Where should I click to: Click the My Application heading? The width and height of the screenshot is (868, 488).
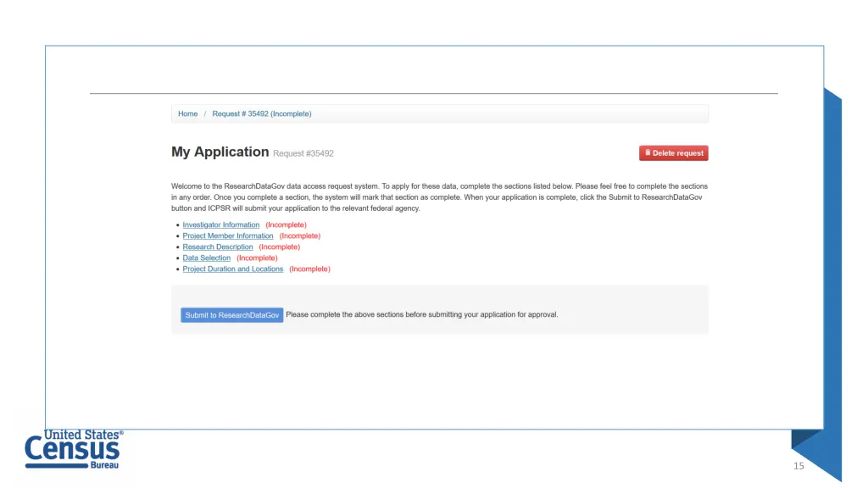[x=220, y=152]
